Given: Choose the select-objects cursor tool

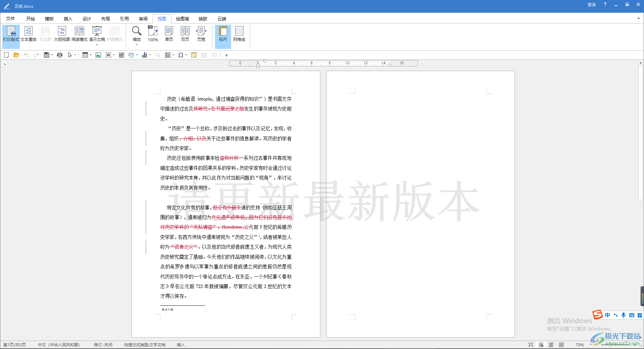Looking at the screenshot, I should click(70, 55).
